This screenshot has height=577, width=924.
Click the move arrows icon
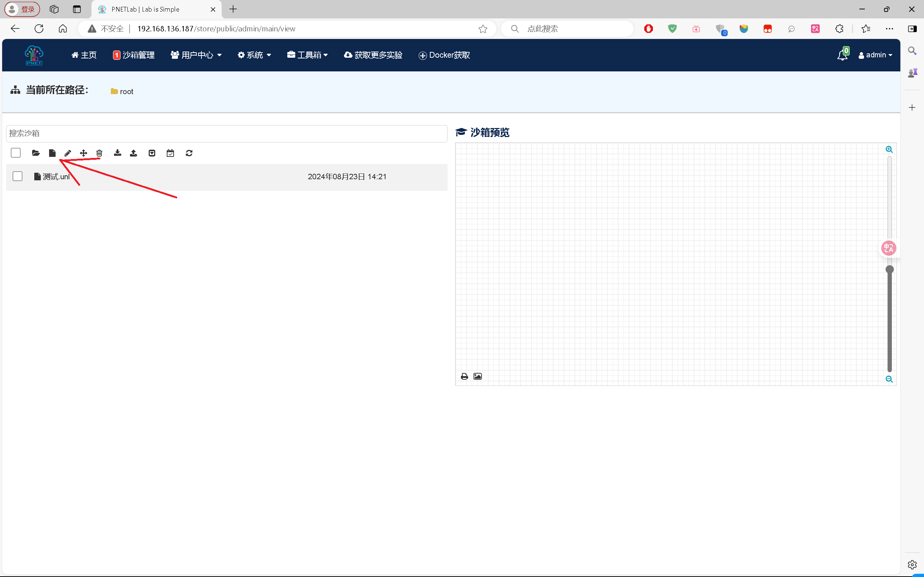point(84,153)
